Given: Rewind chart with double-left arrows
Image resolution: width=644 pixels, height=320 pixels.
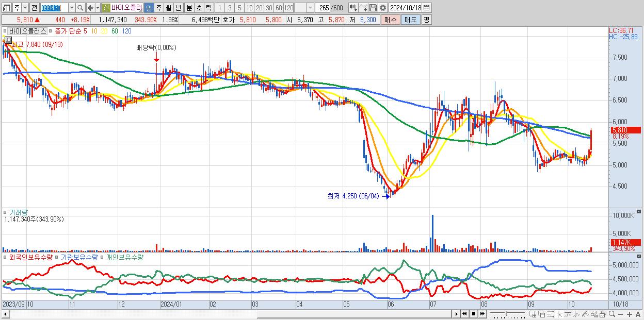Looking at the screenshot, I should [x=464, y=314].
